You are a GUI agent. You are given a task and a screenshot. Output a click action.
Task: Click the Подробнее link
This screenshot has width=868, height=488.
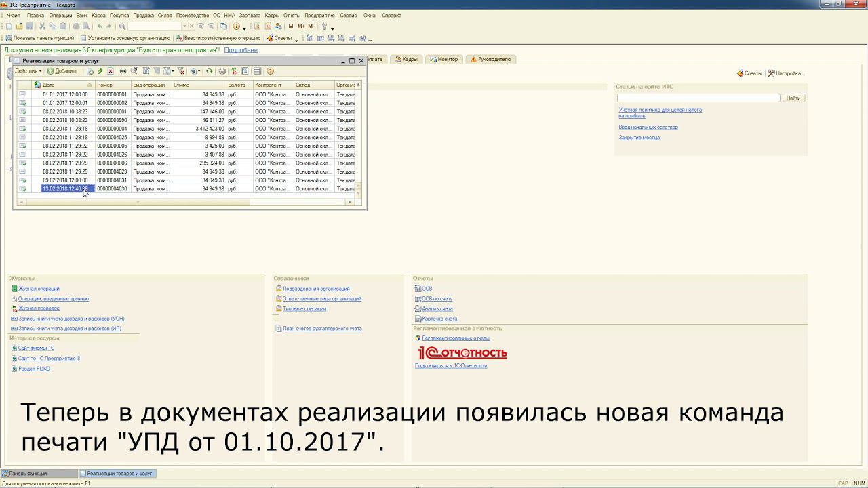click(x=241, y=49)
